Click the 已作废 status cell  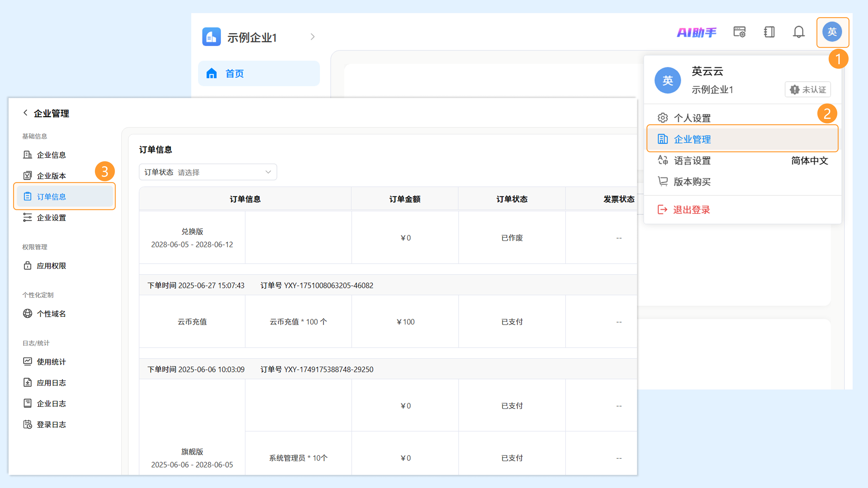pyautogui.click(x=512, y=238)
